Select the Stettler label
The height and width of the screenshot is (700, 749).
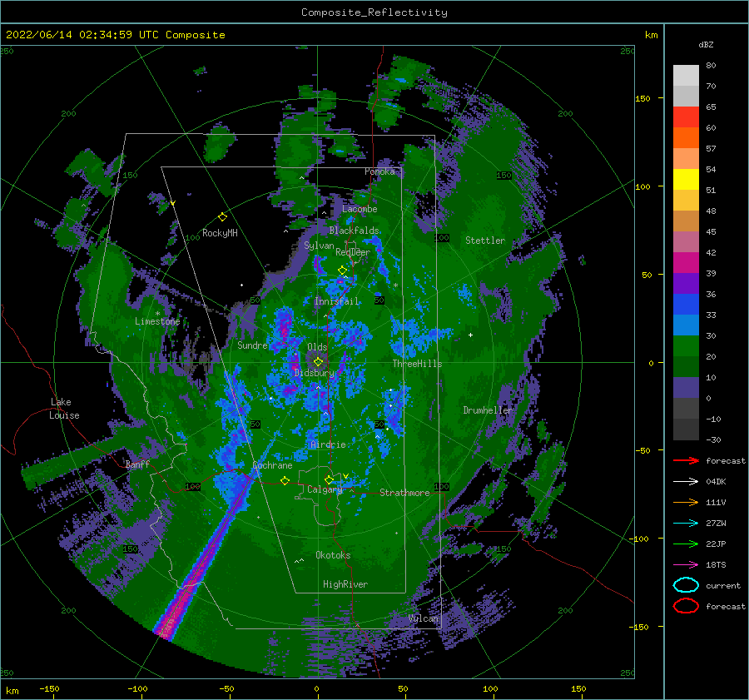[485, 241]
